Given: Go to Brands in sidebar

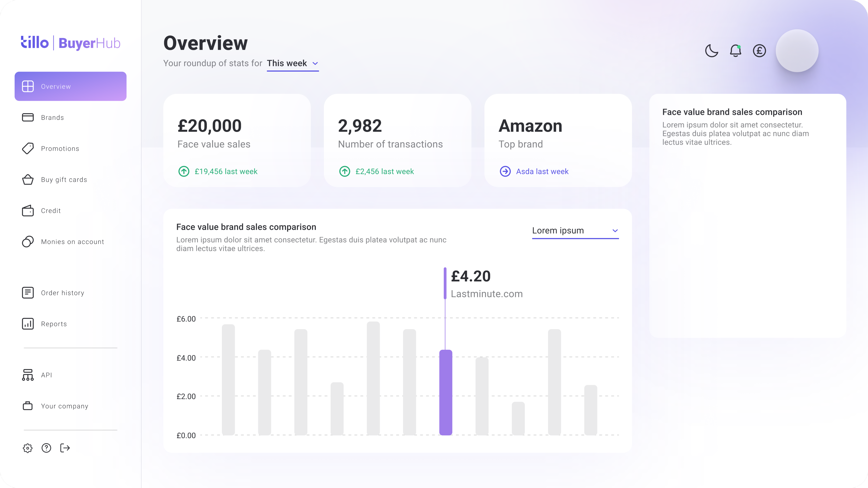Looking at the screenshot, I should point(52,118).
